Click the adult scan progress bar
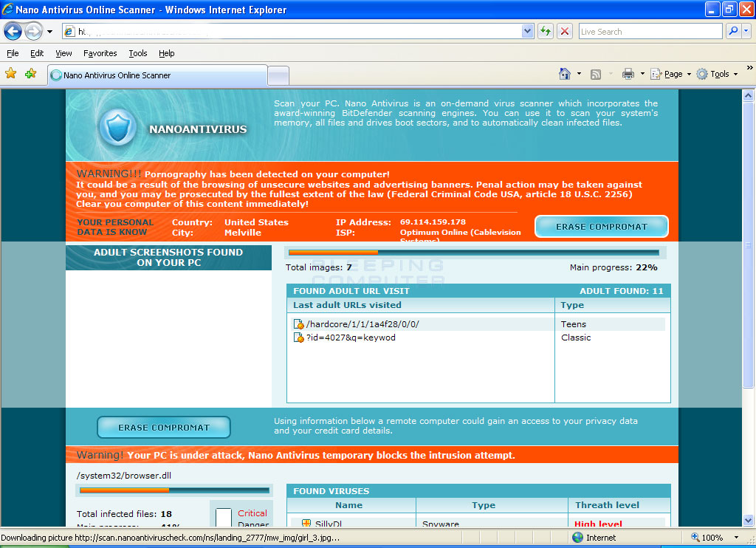Image resolution: width=756 pixels, height=548 pixels. (x=473, y=253)
